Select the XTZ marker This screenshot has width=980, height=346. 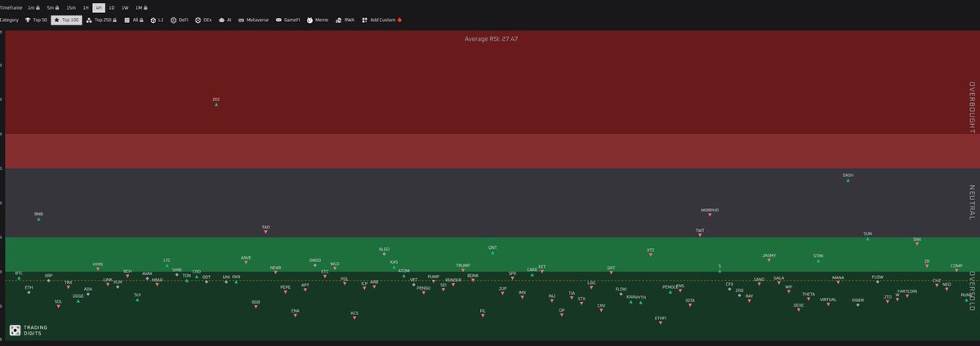650,255
